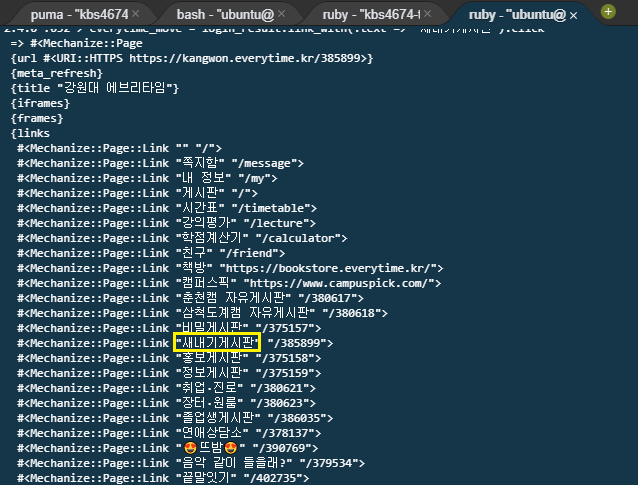The height and width of the screenshot is (485, 638).
Task: Click the "강의평가" /lecture link row
Action: (x=166, y=223)
